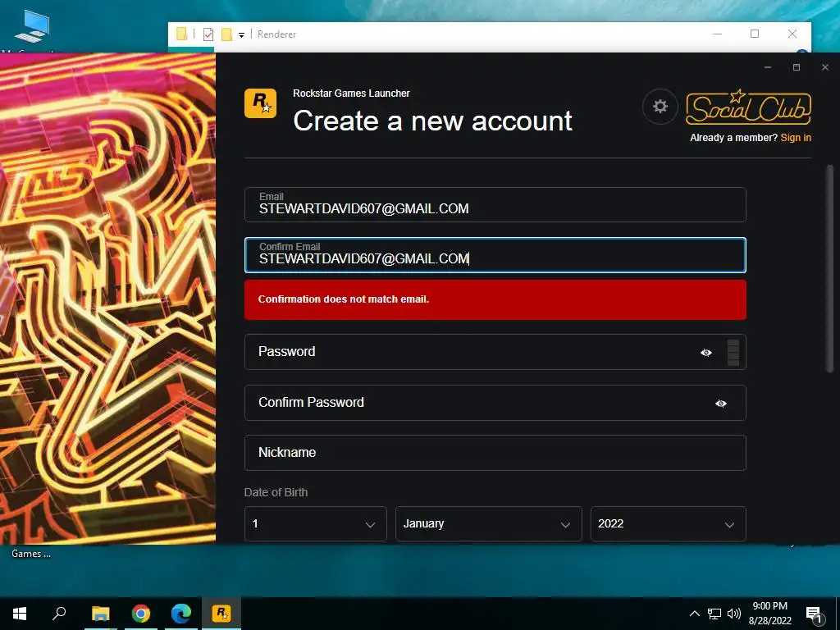Focus the Email input field

[x=495, y=204]
